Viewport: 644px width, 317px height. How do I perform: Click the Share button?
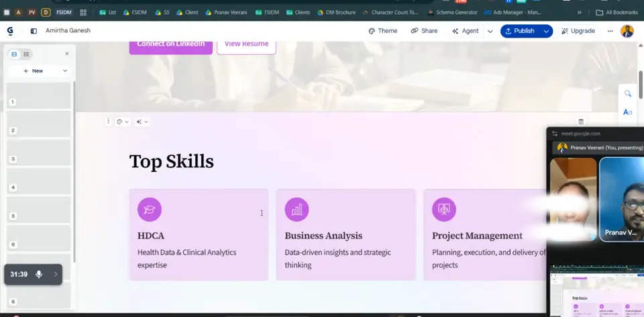point(424,31)
